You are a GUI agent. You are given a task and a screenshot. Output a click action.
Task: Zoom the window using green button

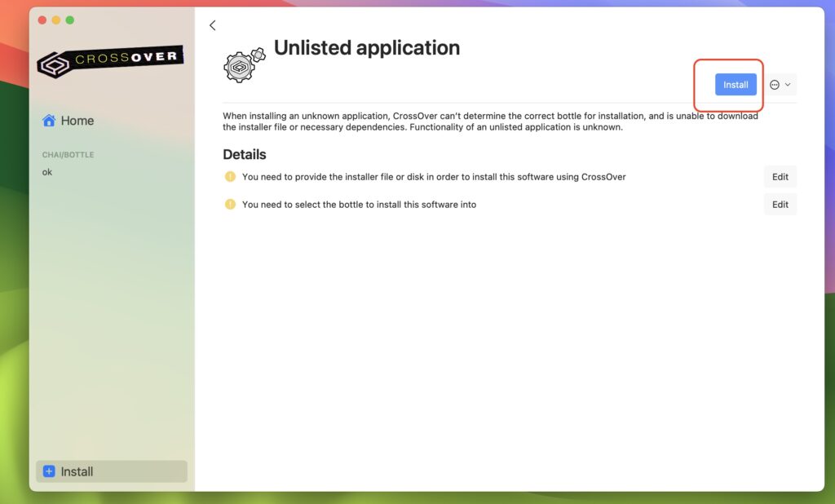(70, 20)
